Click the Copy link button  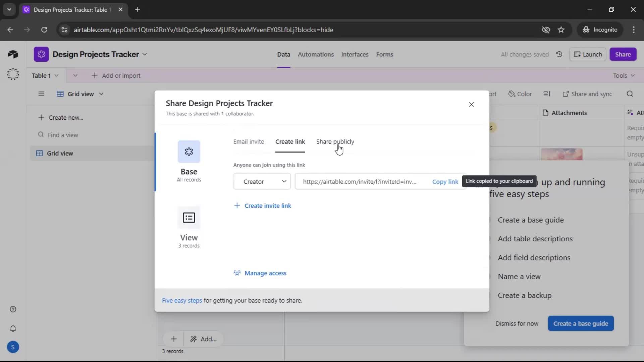(445, 182)
